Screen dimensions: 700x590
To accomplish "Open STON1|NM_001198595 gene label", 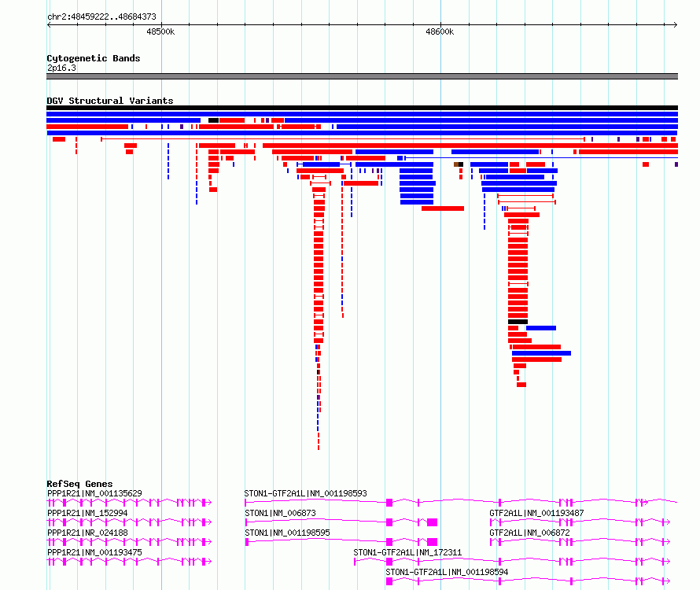I will pyautogui.click(x=288, y=533).
